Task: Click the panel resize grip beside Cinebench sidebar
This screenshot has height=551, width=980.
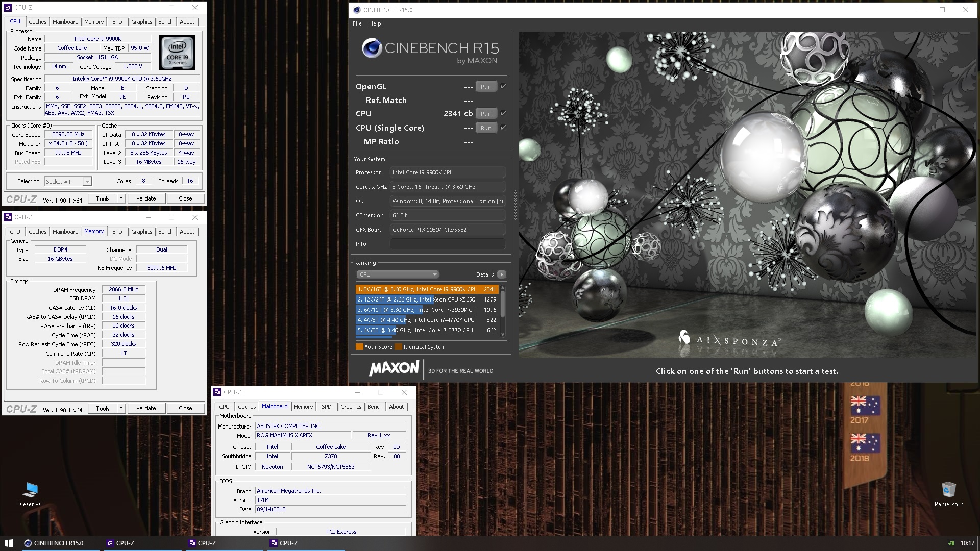Action: point(515,205)
